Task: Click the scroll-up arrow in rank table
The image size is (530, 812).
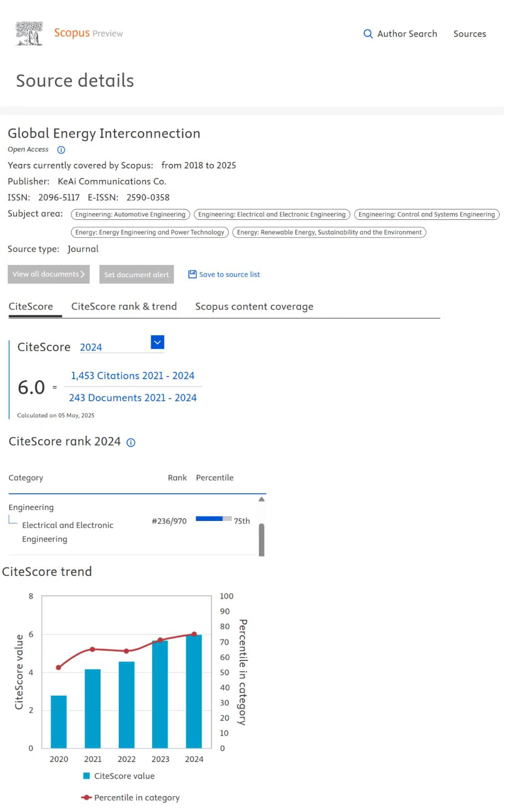Action: (262, 500)
